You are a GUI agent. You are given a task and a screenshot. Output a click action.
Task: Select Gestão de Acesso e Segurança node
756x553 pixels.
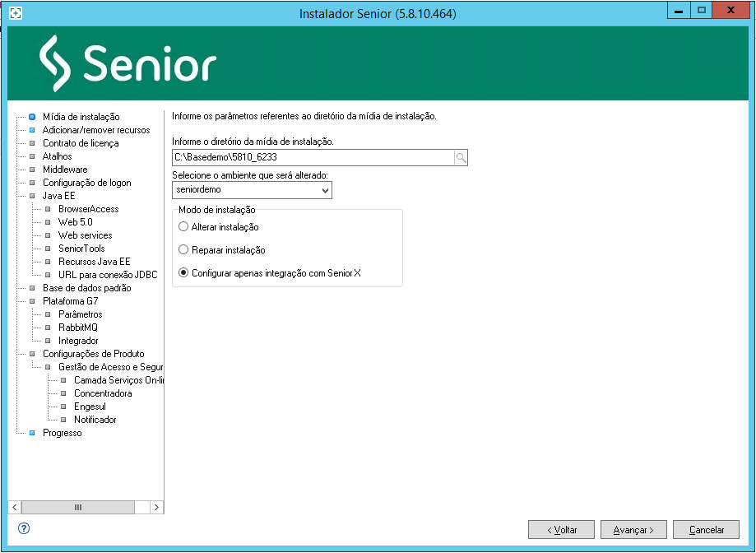click(110, 367)
